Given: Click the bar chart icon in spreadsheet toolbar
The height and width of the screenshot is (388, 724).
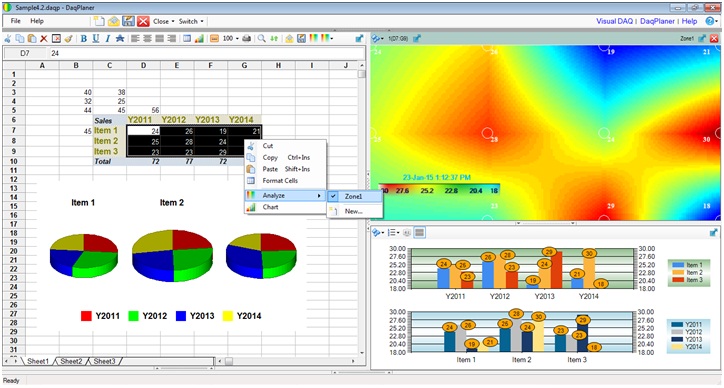Looking at the screenshot, I should [x=199, y=39].
